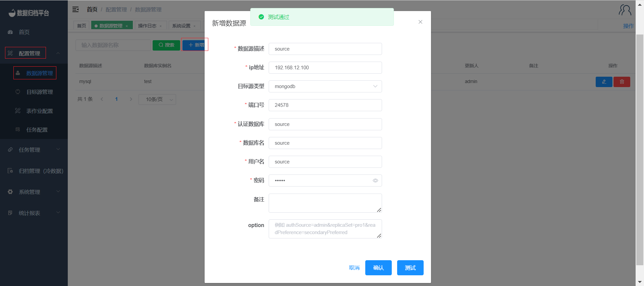
Task: Click the 系统管理 gear icon
Action: tap(10, 192)
